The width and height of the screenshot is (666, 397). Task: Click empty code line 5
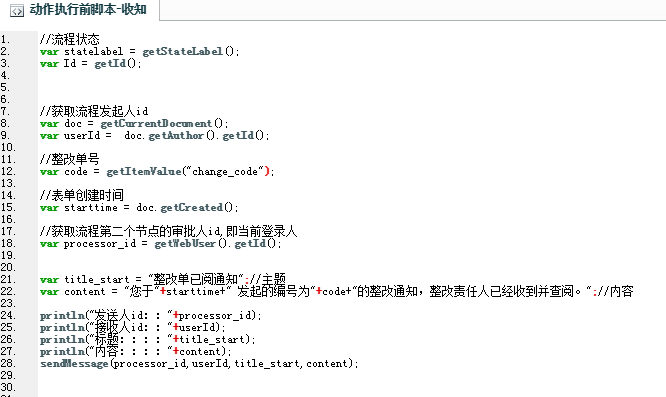tap(352, 87)
